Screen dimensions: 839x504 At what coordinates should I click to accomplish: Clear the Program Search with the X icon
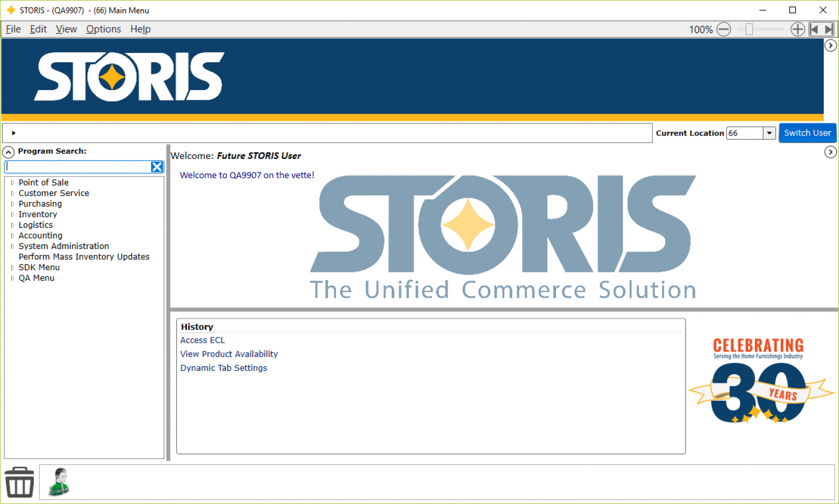(157, 167)
